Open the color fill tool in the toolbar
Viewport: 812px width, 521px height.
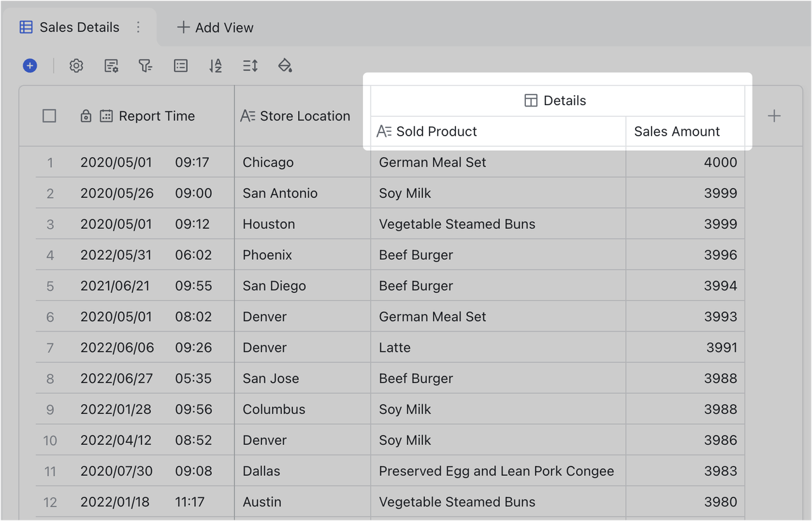point(284,65)
